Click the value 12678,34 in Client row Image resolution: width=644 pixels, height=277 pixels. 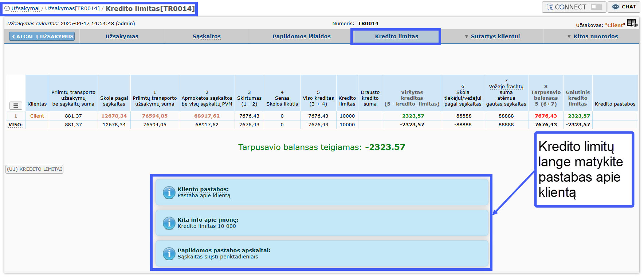114,116
